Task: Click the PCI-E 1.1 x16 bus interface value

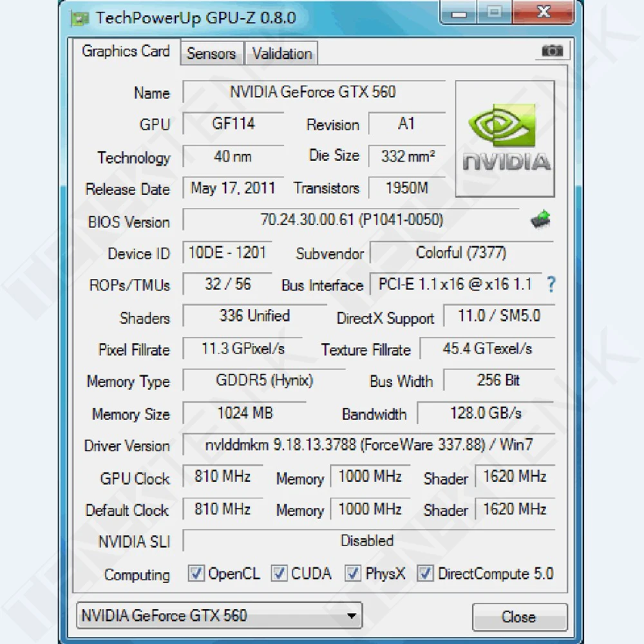Action: tap(455, 284)
